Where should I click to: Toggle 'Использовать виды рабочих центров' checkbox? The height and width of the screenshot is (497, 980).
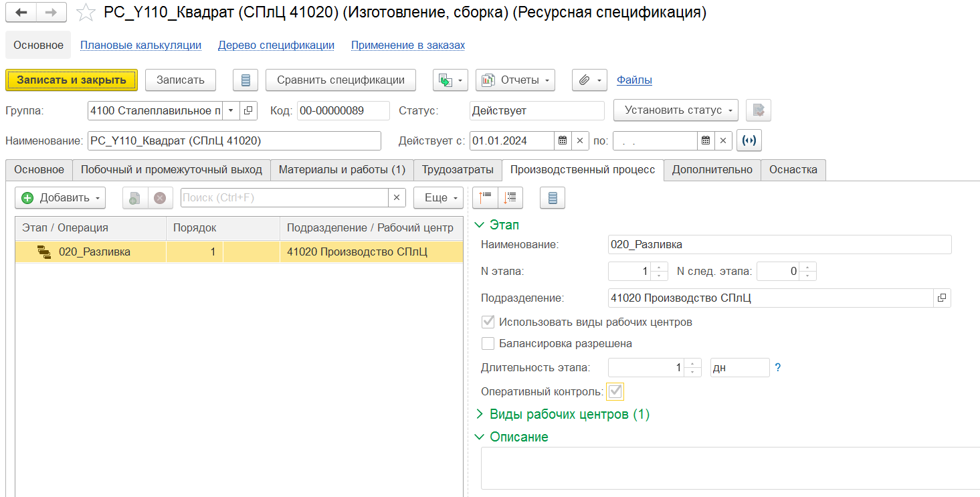point(488,322)
